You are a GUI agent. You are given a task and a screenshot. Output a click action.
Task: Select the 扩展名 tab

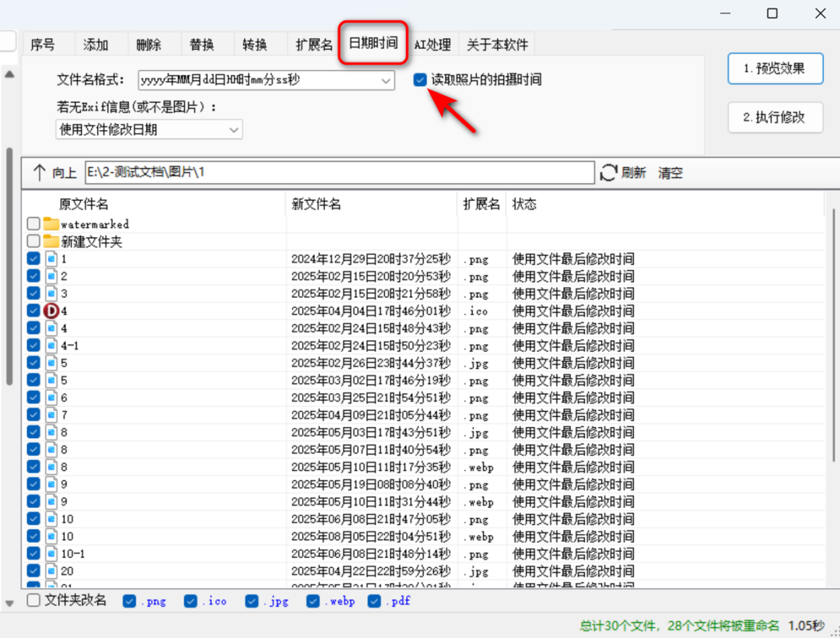pyautogui.click(x=313, y=44)
